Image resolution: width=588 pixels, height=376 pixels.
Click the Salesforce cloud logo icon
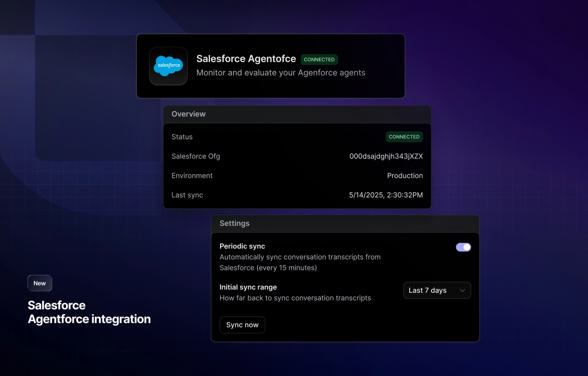pos(168,66)
